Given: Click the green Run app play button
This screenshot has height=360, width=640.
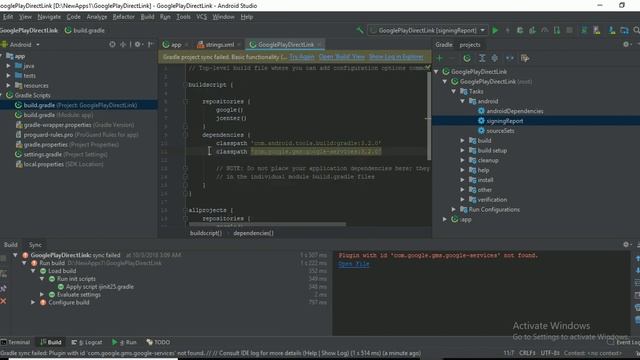Looking at the screenshot, I should point(495,30).
